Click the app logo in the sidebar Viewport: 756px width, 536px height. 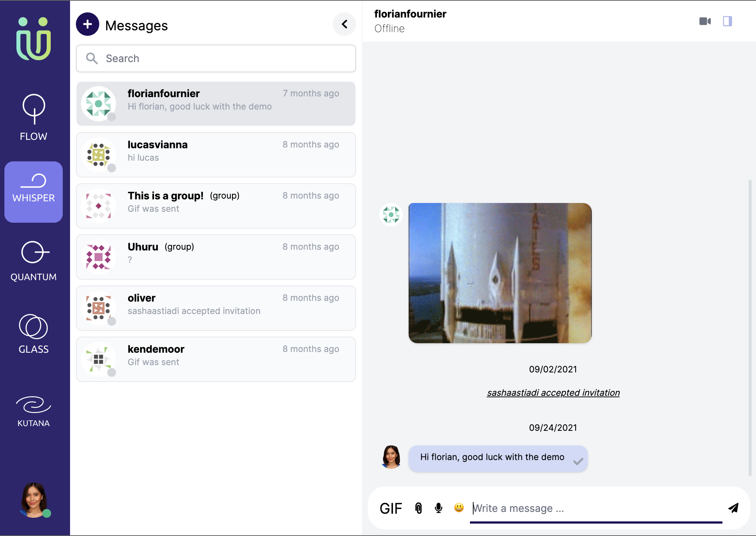click(x=34, y=39)
